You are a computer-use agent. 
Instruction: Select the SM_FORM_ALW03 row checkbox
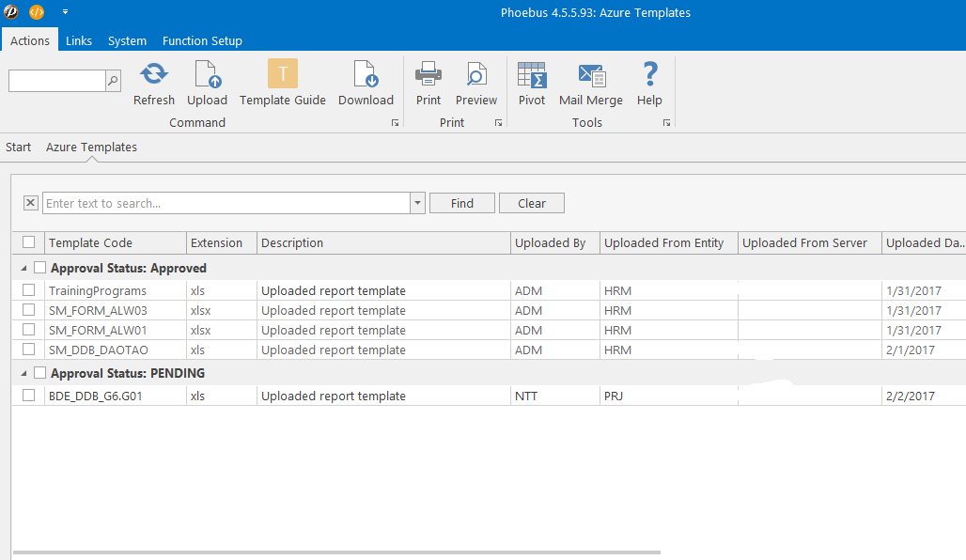click(28, 309)
